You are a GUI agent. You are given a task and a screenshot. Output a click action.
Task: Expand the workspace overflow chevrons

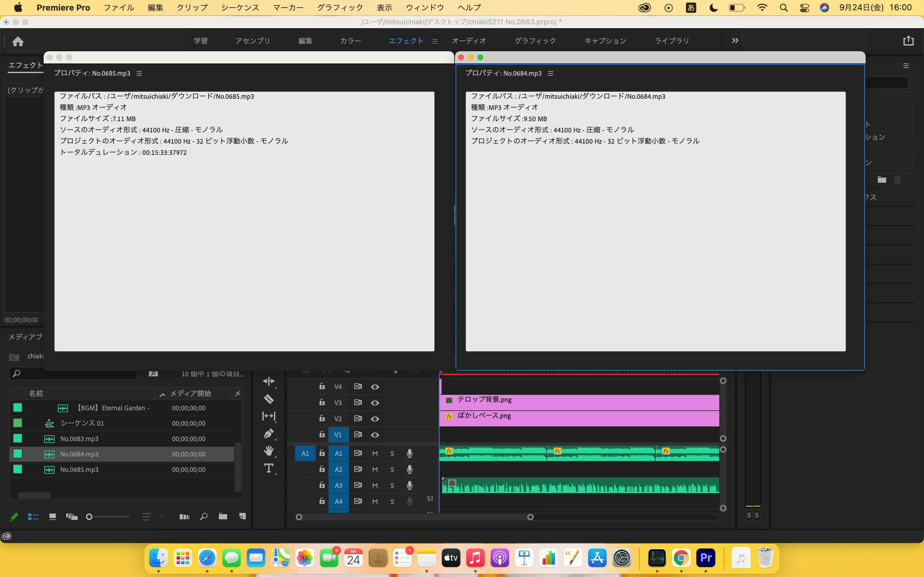[735, 40]
